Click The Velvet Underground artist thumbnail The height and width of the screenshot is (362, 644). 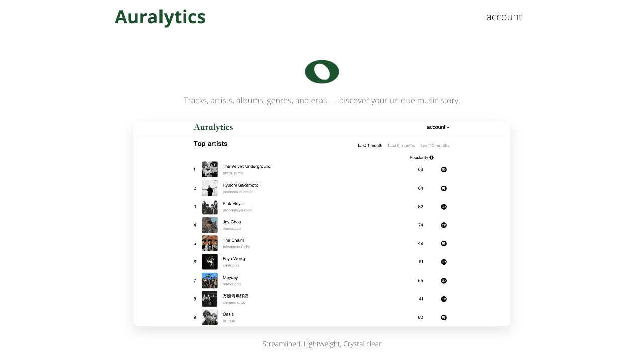pos(210,169)
